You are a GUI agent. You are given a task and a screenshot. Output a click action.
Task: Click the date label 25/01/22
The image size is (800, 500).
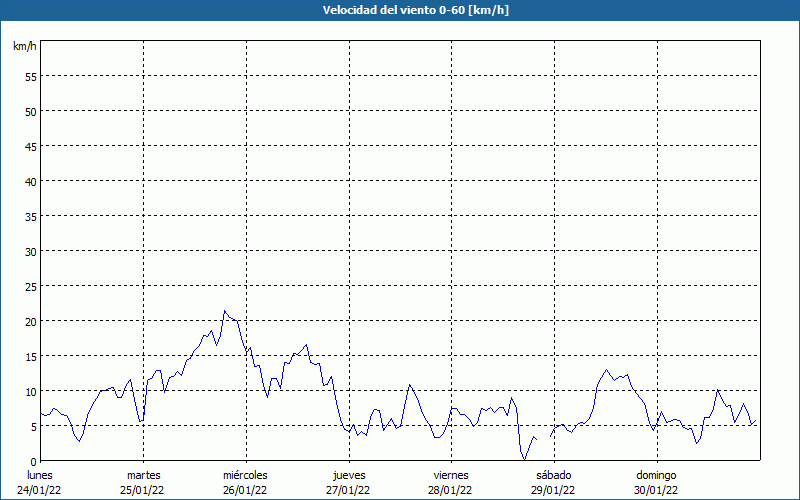(142, 490)
